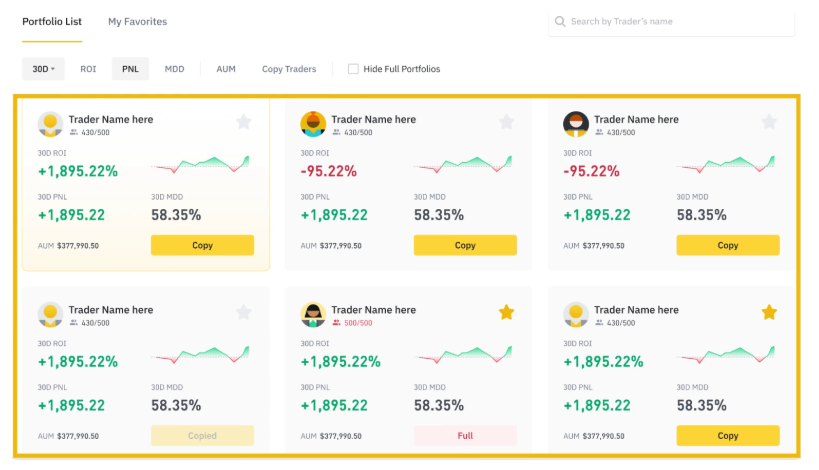This screenshot has height=470, width=819.
Task: Open the Portfolio List tab
Action: 52,21
